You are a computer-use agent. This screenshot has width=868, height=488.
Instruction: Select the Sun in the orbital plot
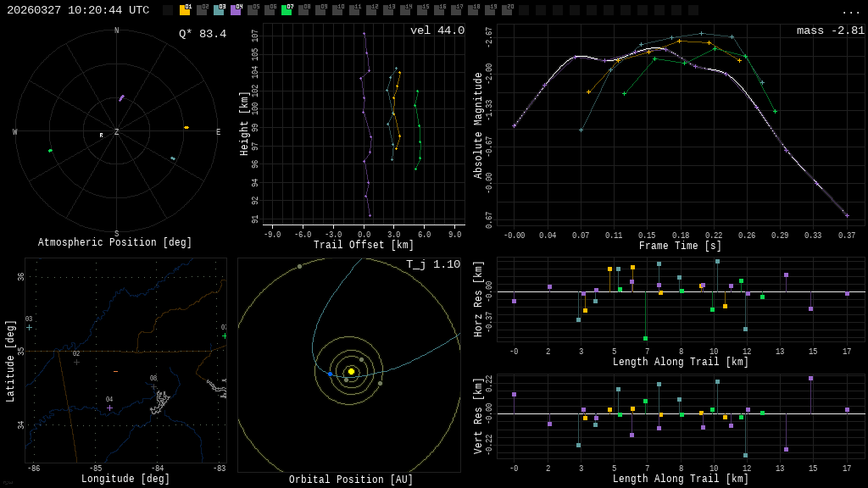[x=351, y=371]
